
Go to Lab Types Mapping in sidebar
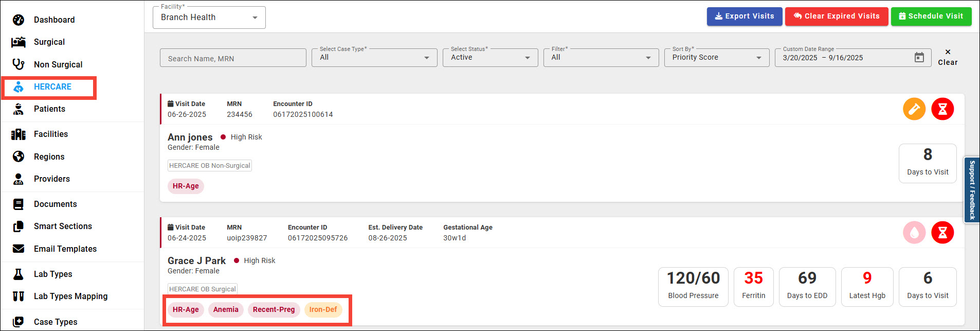click(x=70, y=297)
